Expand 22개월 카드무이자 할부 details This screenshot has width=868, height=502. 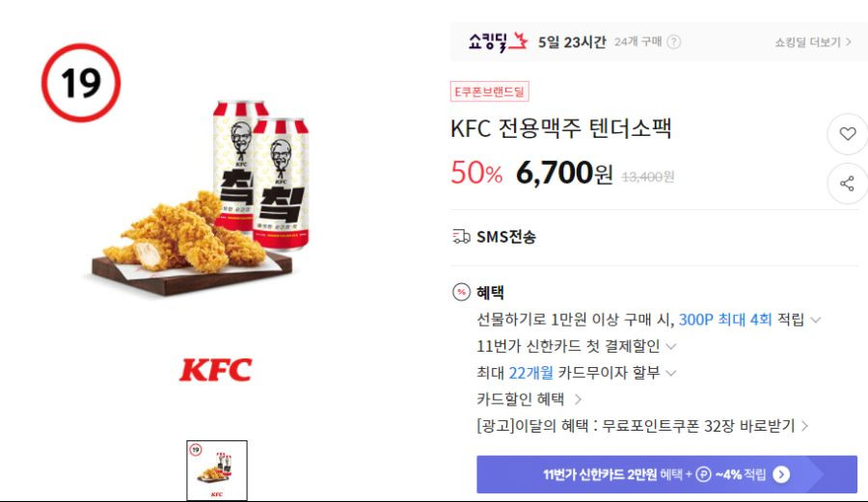671,373
